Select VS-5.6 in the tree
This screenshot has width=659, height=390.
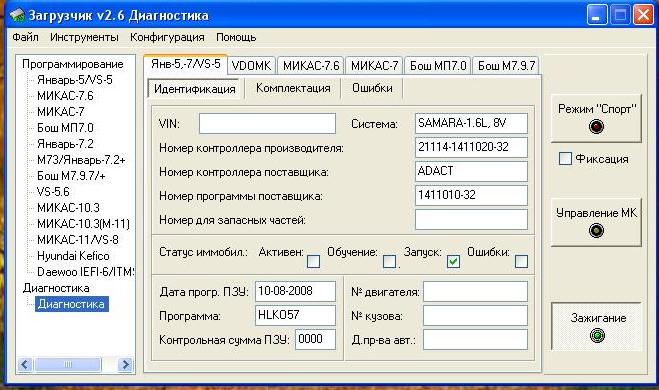point(53,192)
